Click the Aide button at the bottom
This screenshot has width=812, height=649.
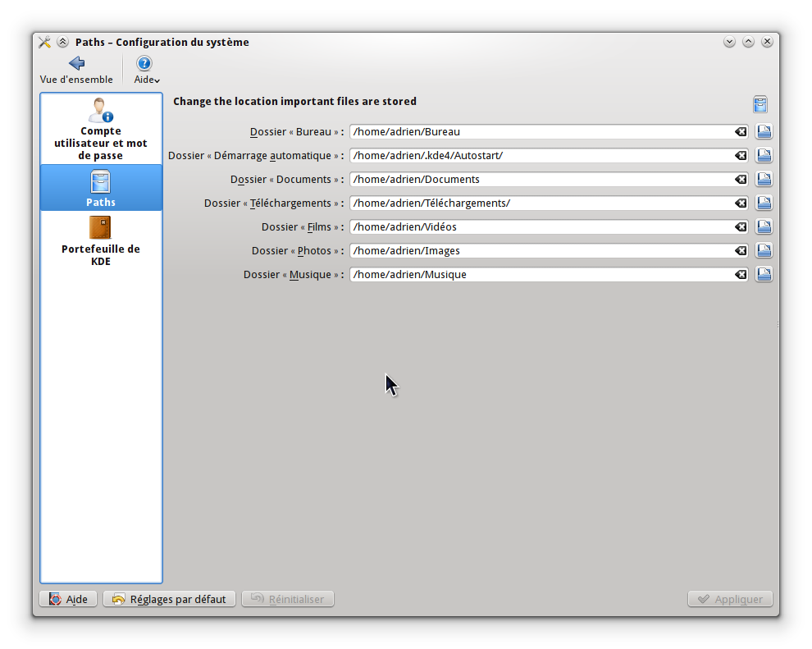coord(68,599)
